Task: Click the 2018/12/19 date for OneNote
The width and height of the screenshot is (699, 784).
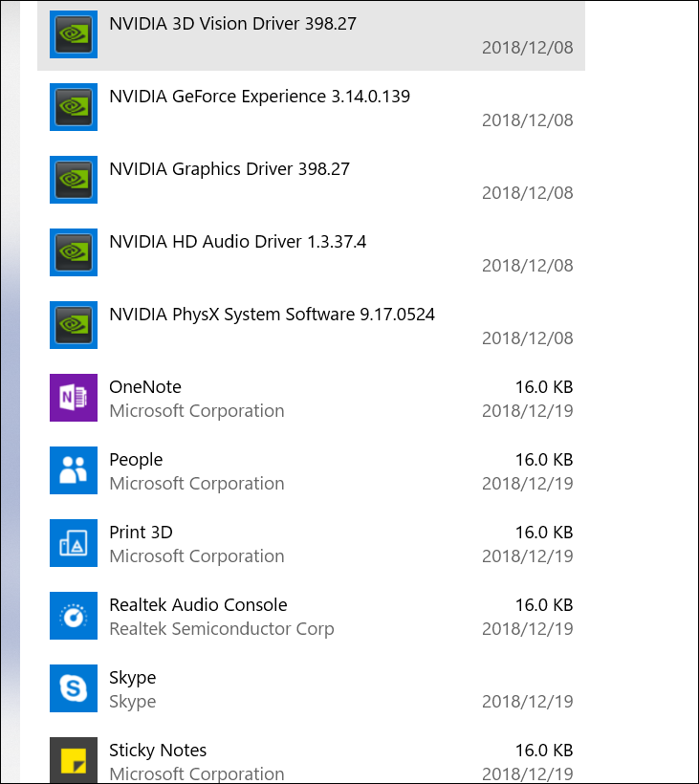Action: pos(528,411)
